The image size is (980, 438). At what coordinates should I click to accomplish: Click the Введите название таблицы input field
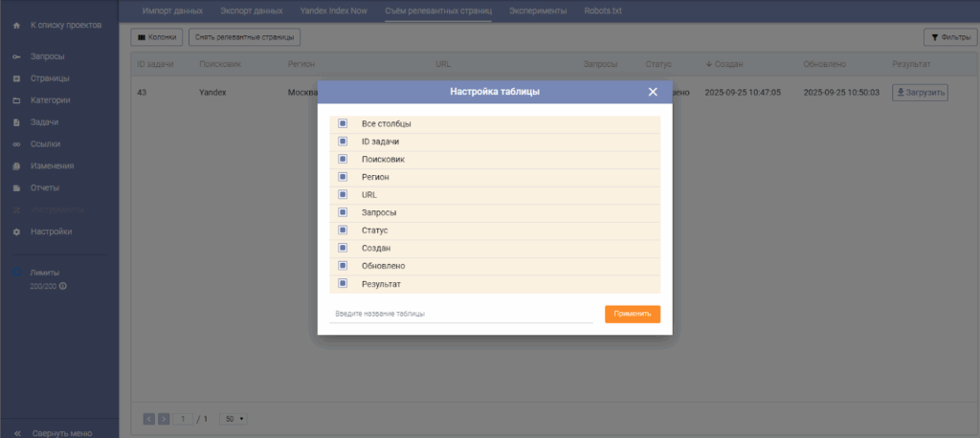[460, 314]
